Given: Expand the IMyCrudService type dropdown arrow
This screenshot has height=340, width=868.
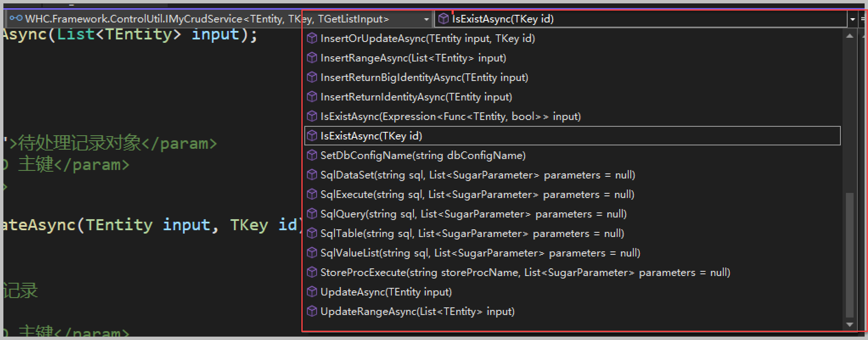Looking at the screenshot, I should point(426,19).
